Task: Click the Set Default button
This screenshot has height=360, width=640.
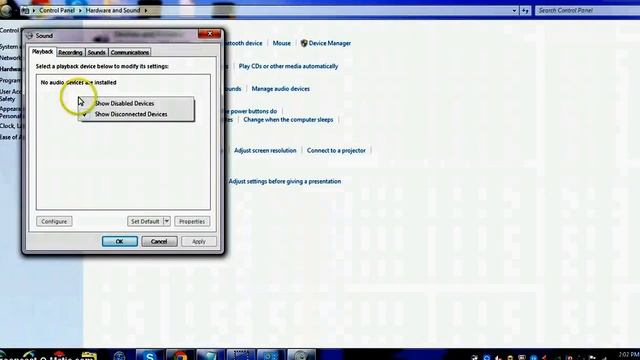Action: 145,221
